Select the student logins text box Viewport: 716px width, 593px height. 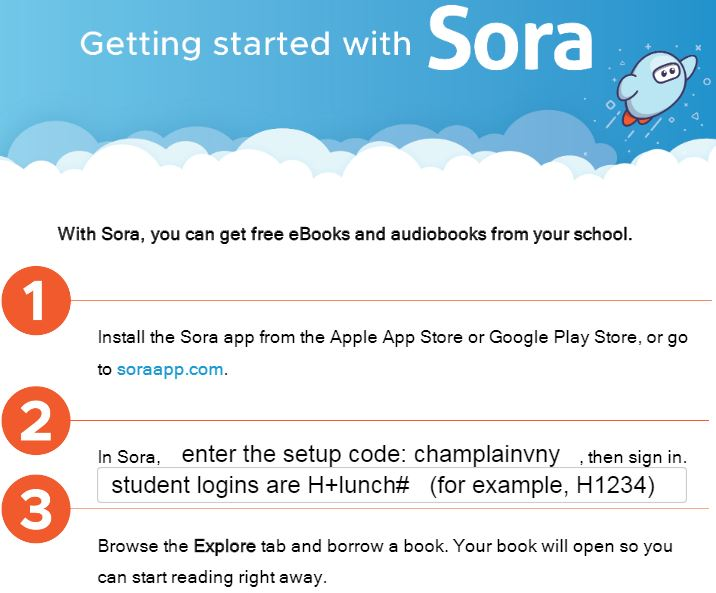point(391,485)
